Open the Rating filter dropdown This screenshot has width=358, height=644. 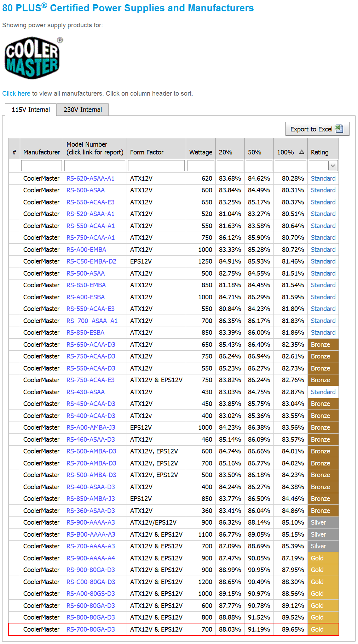point(332,166)
